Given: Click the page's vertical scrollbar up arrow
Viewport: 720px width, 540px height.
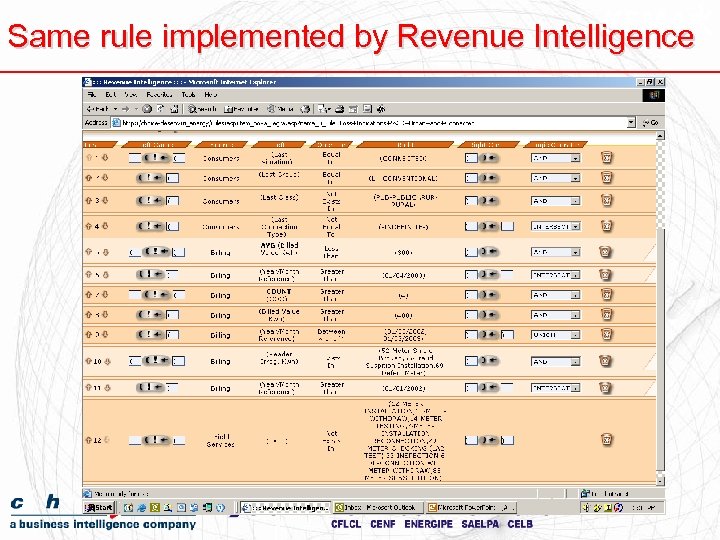Looking at the screenshot, I should click(660, 135).
